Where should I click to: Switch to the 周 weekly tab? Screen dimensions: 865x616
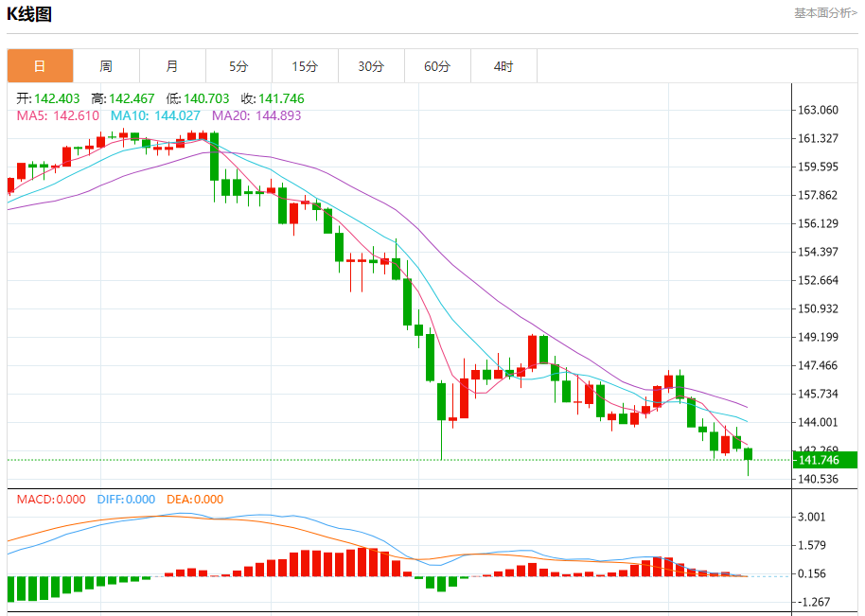point(107,66)
